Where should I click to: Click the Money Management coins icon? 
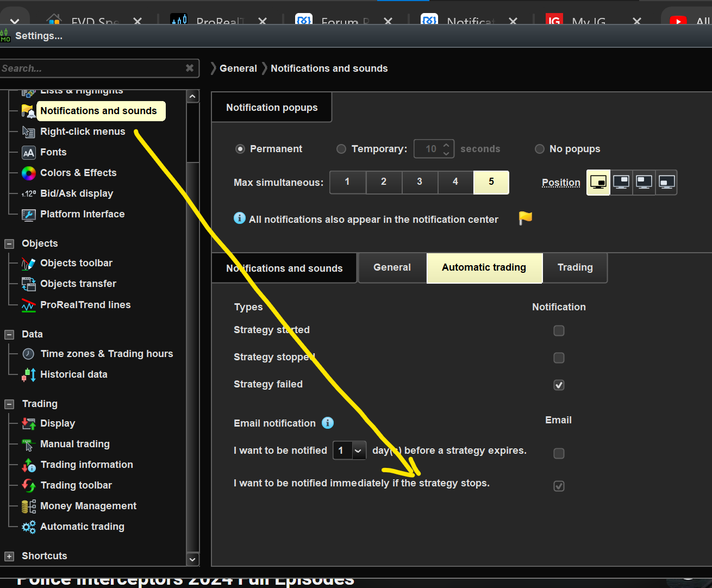28,506
